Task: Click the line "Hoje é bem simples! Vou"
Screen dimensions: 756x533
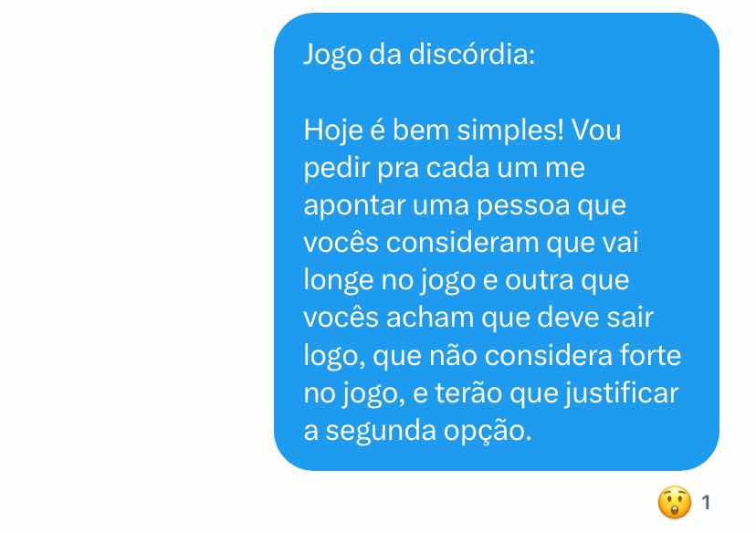Action: [462, 131]
